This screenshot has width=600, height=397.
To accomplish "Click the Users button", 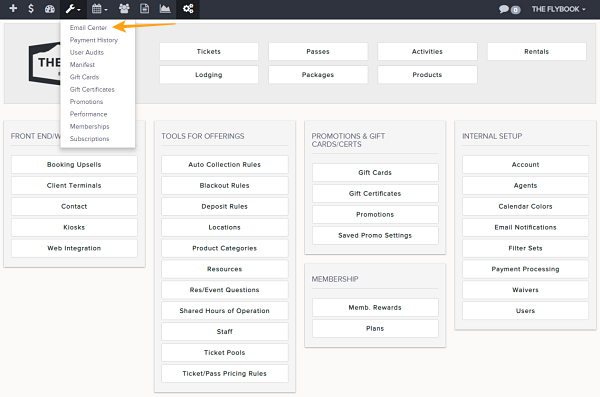I will (x=525, y=311).
